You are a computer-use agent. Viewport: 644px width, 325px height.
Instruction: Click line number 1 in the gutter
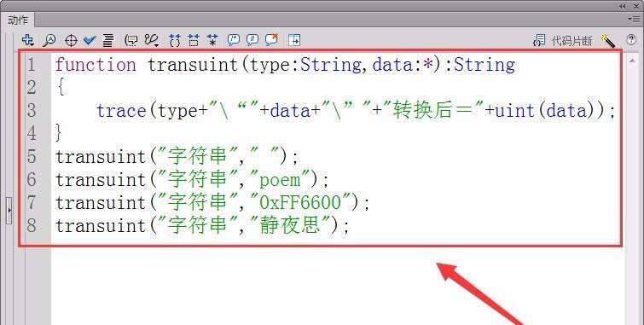click(x=32, y=65)
